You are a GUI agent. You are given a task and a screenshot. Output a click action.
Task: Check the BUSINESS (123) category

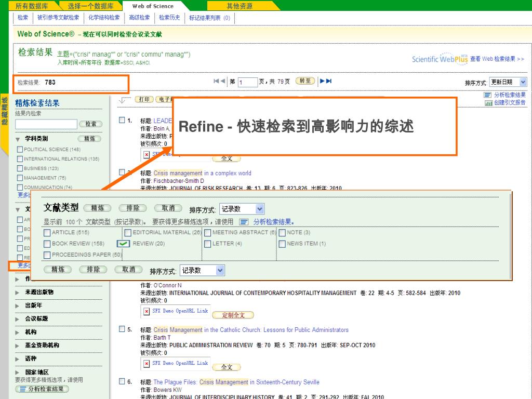pos(20,168)
